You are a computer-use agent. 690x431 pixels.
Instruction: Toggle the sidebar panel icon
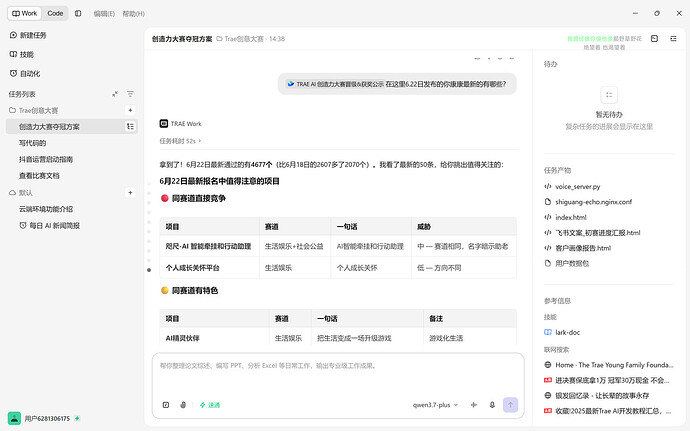(78, 13)
